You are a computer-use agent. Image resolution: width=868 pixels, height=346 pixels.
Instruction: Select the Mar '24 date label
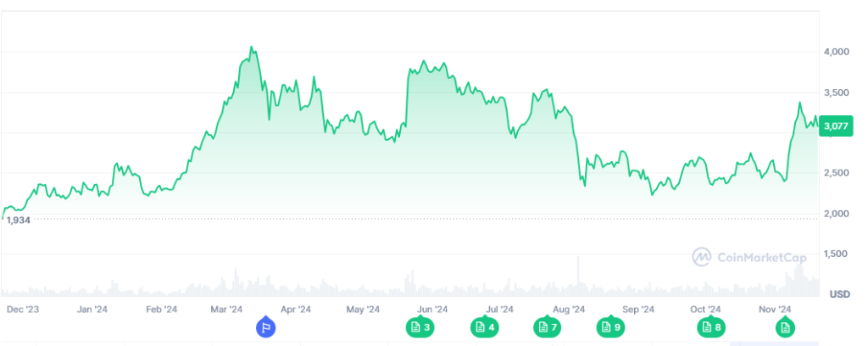(x=226, y=310)
